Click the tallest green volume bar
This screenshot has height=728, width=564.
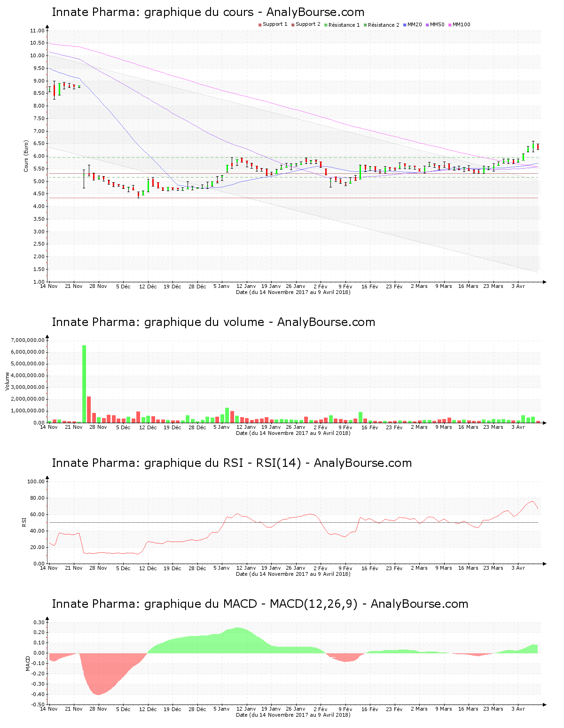84,384
